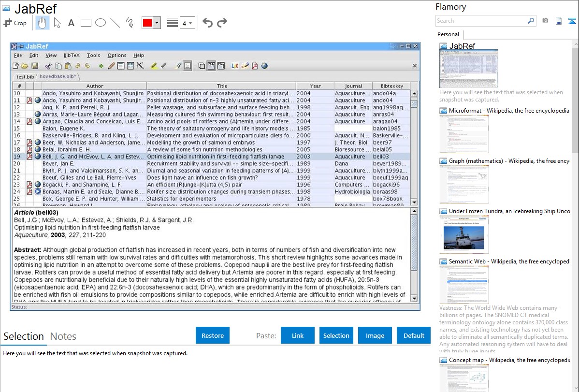
Task: Click green plus New entry icon
Action: point(101,66)
